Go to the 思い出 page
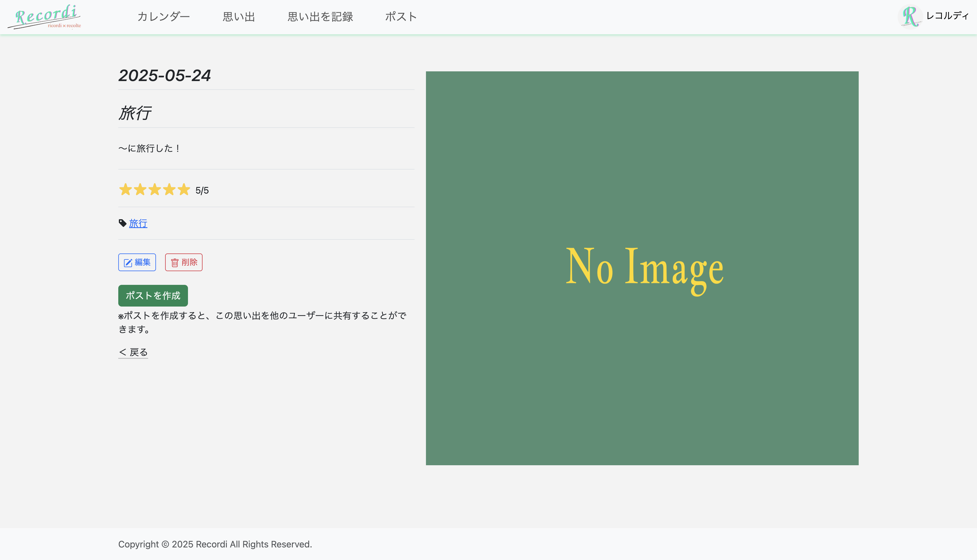Image resolution: width=977 pixels, height=560 pixels. tap(239, 17)
